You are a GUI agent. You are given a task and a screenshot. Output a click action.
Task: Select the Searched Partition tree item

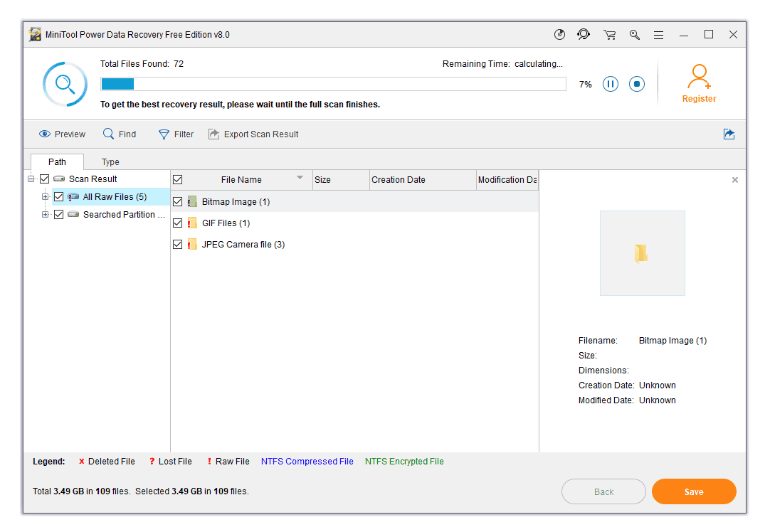124,215
